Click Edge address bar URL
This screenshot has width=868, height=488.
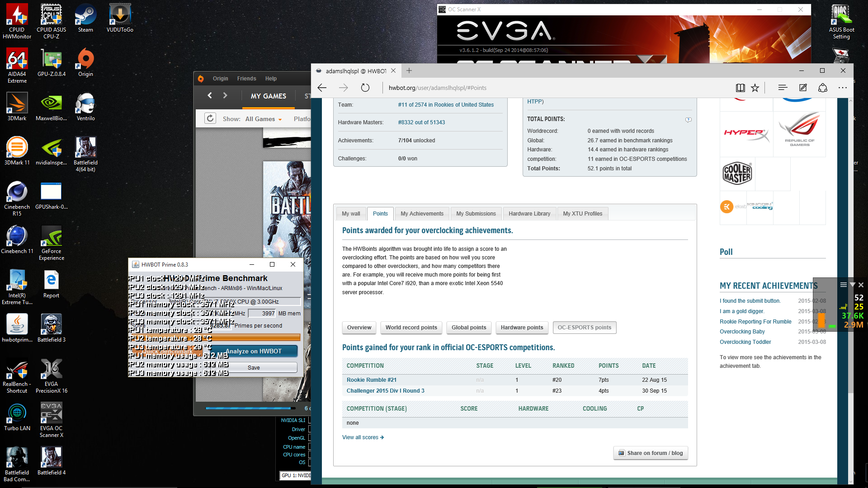click(438, 88)
